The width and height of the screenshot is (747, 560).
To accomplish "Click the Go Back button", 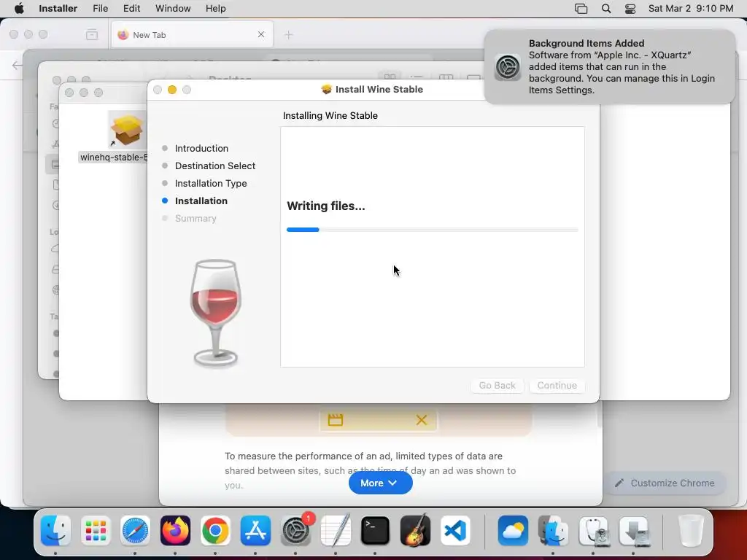I will click(497, 385).
